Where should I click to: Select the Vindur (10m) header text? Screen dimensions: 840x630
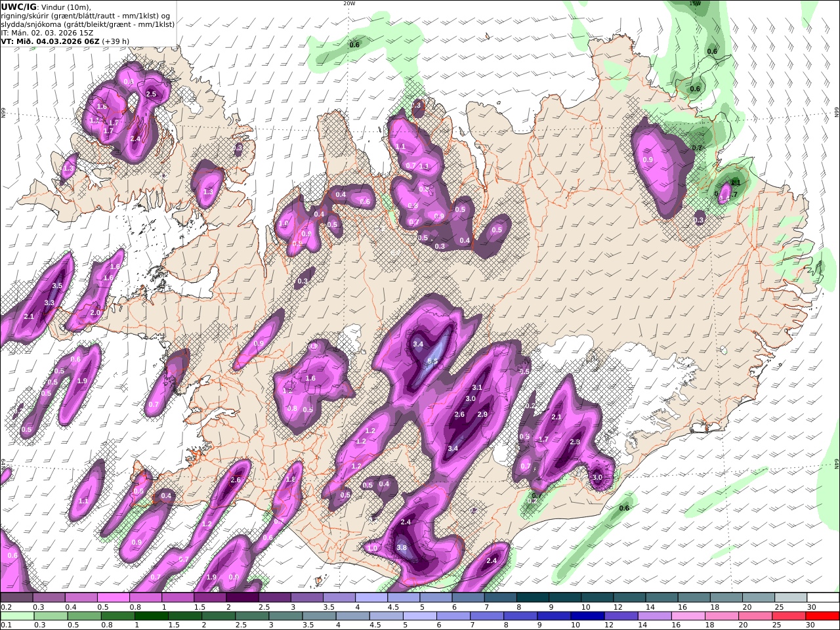66,7
